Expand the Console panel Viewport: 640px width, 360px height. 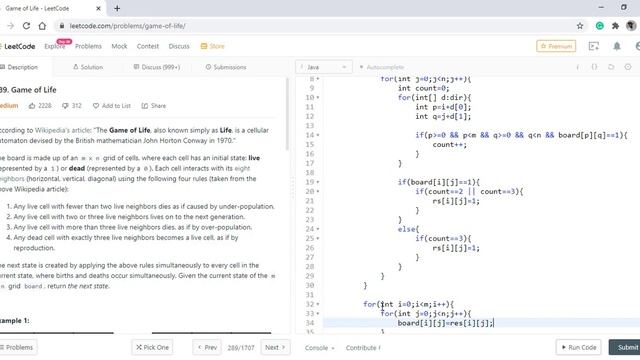pos(320,348)
